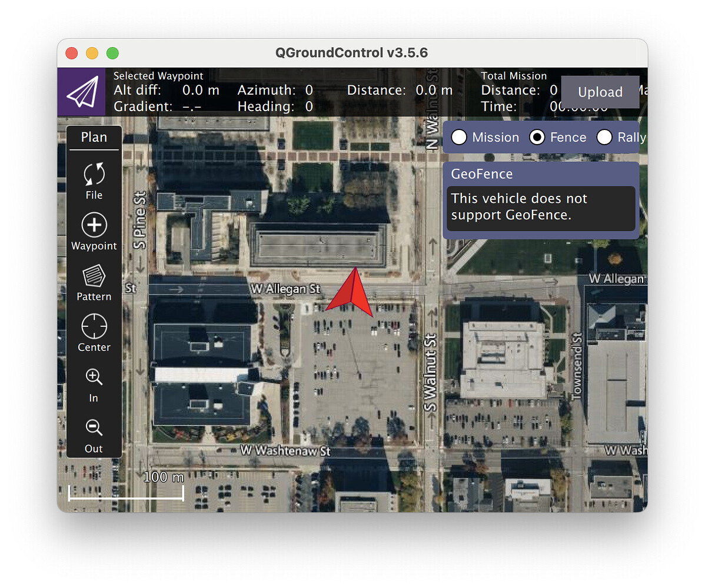Click the 100 m map scale bar
The width and height of the screenshot is (705, 588).
coord(125,488)
